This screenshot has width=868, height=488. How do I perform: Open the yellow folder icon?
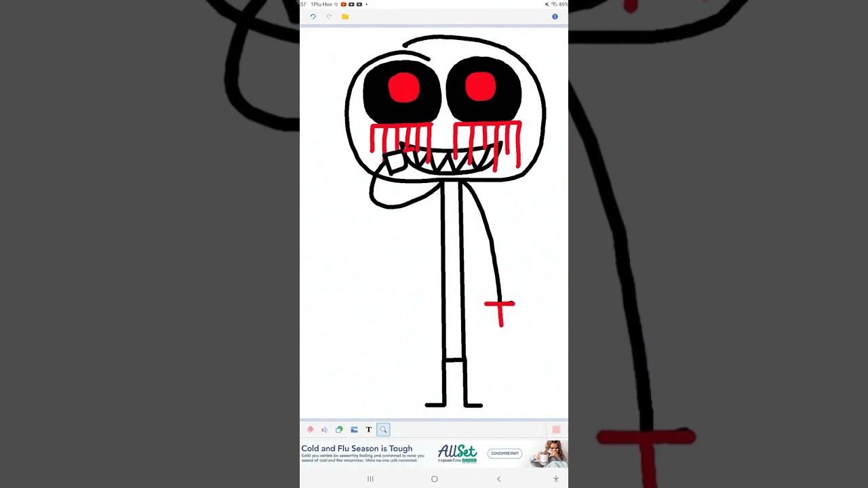pos(345,17)
